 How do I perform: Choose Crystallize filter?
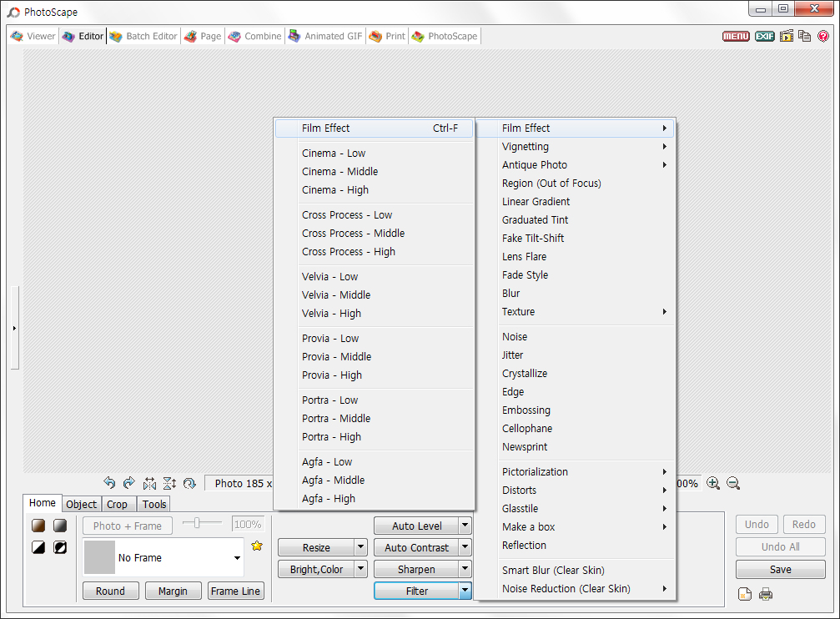[575, 373]
